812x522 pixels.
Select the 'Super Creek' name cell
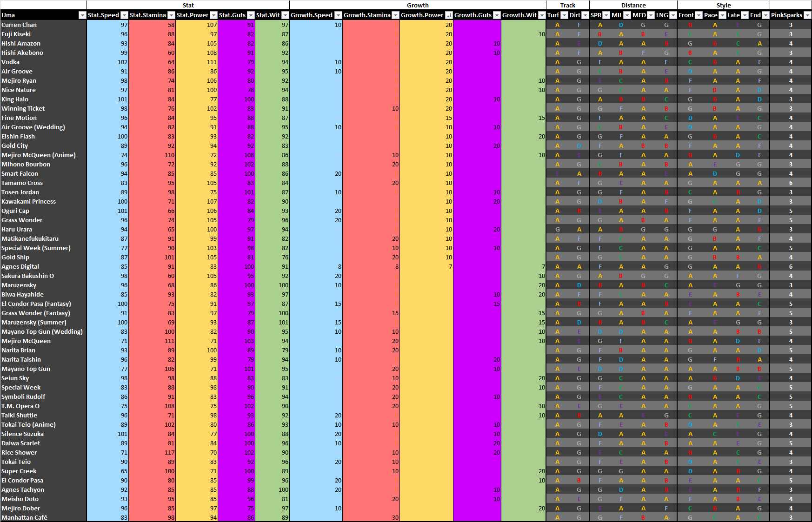click(x=43, y=471)
